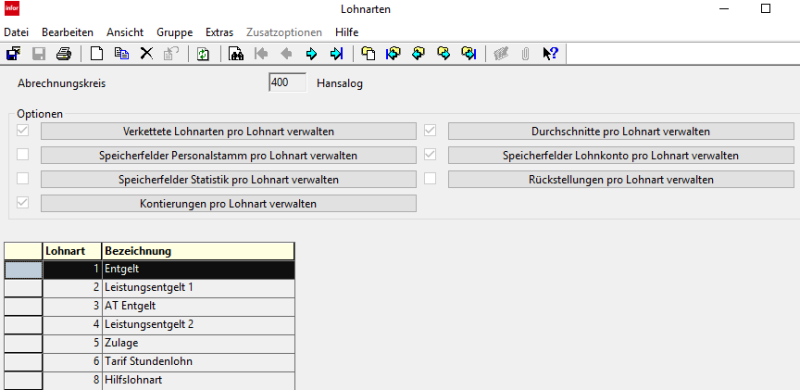Go to previous group yellow icon

click(418, 54)
